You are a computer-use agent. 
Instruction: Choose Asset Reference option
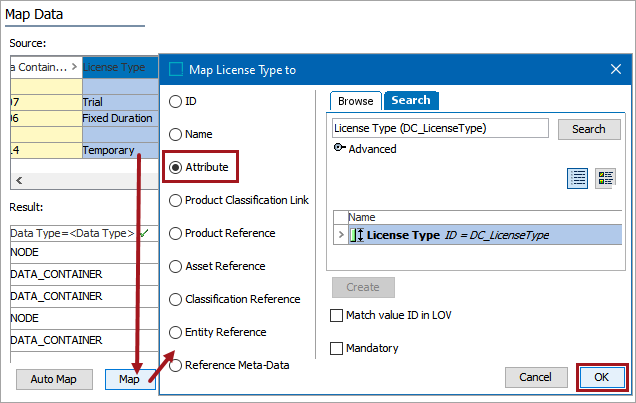click(175, 266)
